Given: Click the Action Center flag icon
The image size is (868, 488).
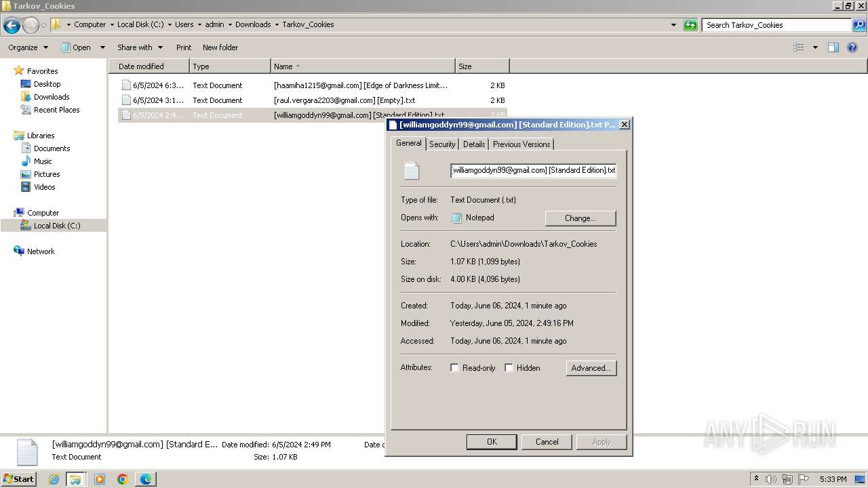Looking at the screenshot, I should [x=804, y=479].
